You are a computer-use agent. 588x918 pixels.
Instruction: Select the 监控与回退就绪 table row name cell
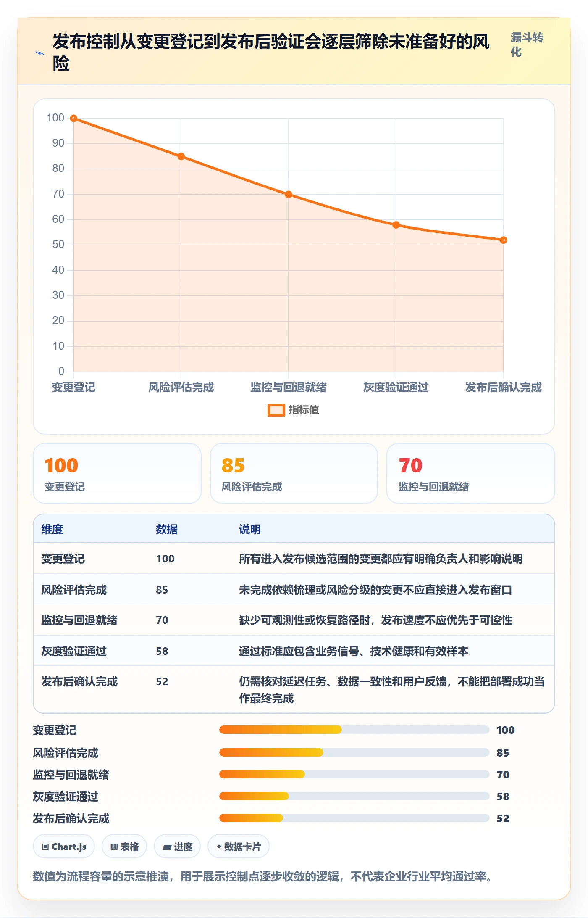click(79, 620)
